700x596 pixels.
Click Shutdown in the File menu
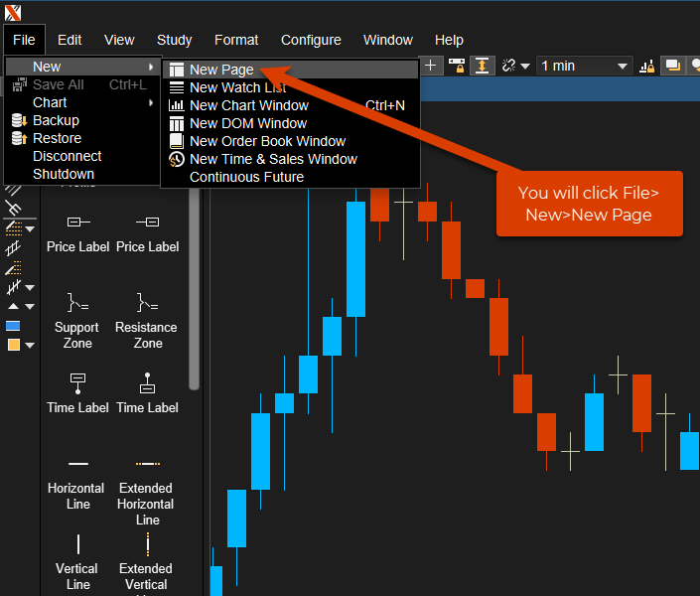coord(82,174)
